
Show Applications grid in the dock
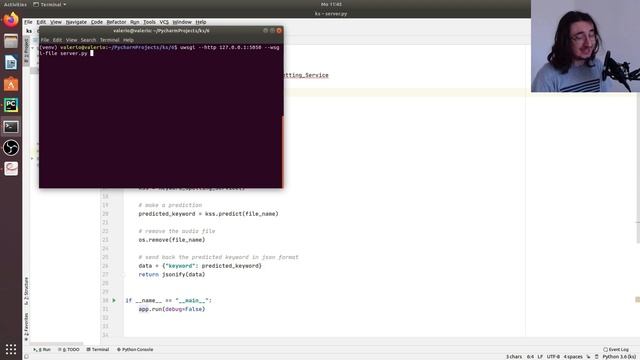(11, 349)
